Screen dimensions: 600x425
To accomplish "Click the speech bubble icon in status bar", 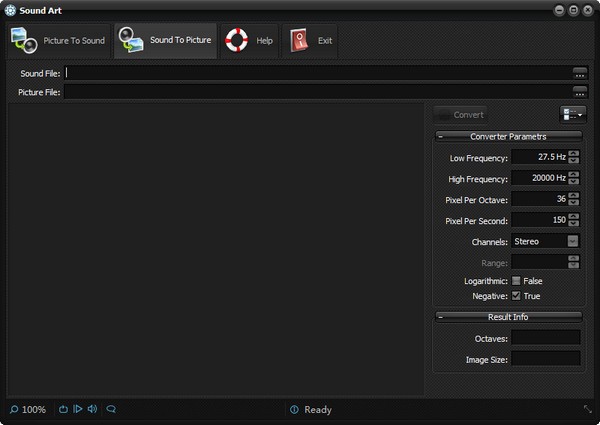I will [x=111, y=409].
